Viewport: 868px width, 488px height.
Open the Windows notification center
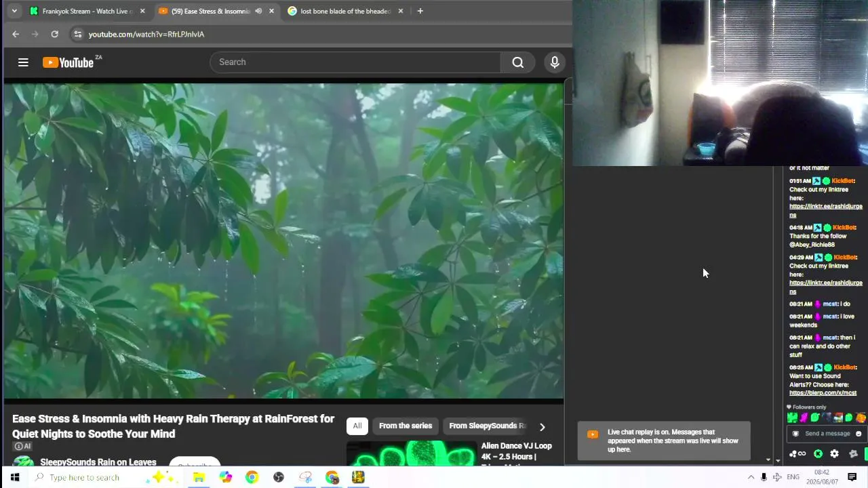coord(852,477)
